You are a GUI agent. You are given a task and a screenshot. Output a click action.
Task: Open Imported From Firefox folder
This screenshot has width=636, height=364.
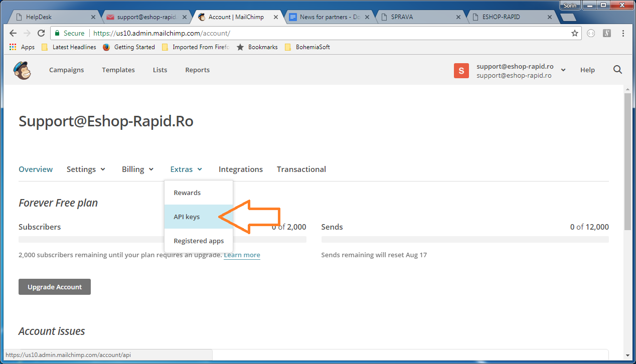[196, 47]
